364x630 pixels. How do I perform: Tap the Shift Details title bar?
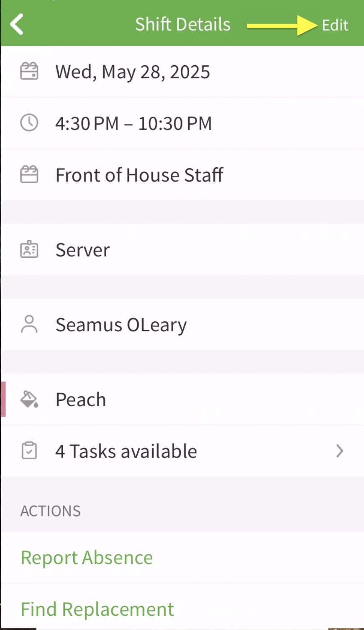[x=182, y=24]
